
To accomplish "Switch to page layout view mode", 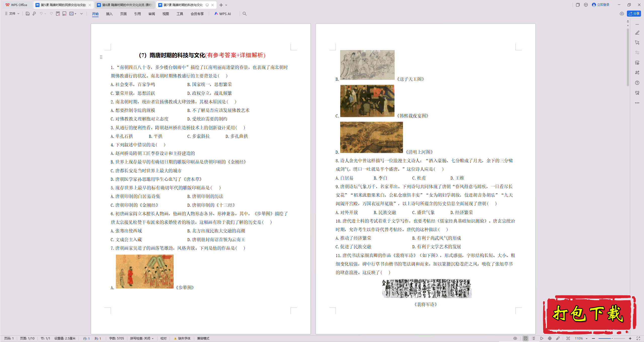I will click(526, 338).
